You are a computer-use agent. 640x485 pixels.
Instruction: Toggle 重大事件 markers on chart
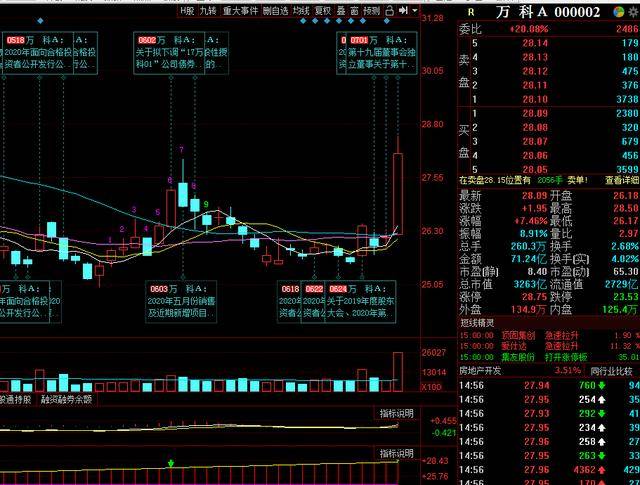pos(240,11)
